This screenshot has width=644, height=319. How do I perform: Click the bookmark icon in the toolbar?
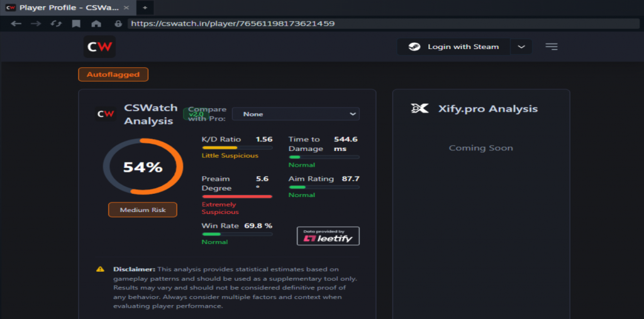point(76,23)
